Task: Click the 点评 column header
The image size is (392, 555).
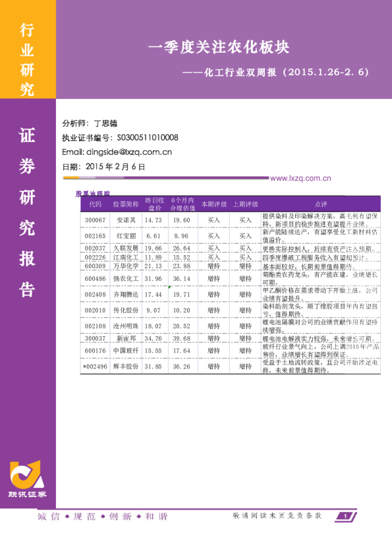Action: click(321, 204)
